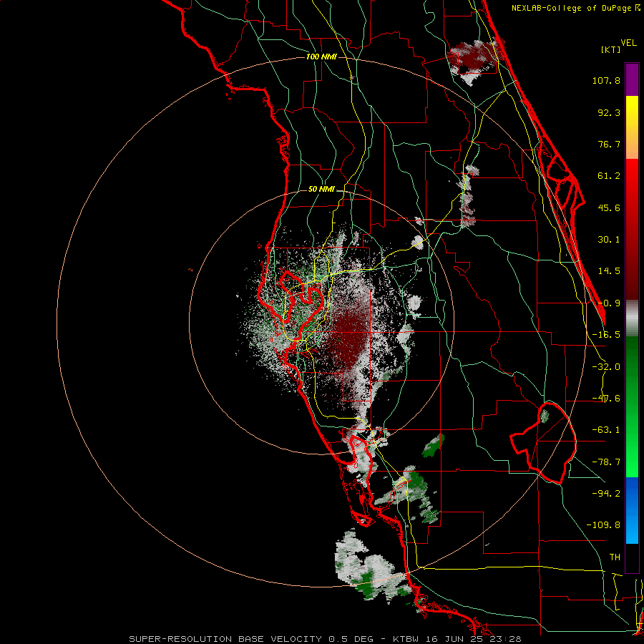644x644 pixels.
Task: Select the 107.8 legend value
Action: point(606,80)
